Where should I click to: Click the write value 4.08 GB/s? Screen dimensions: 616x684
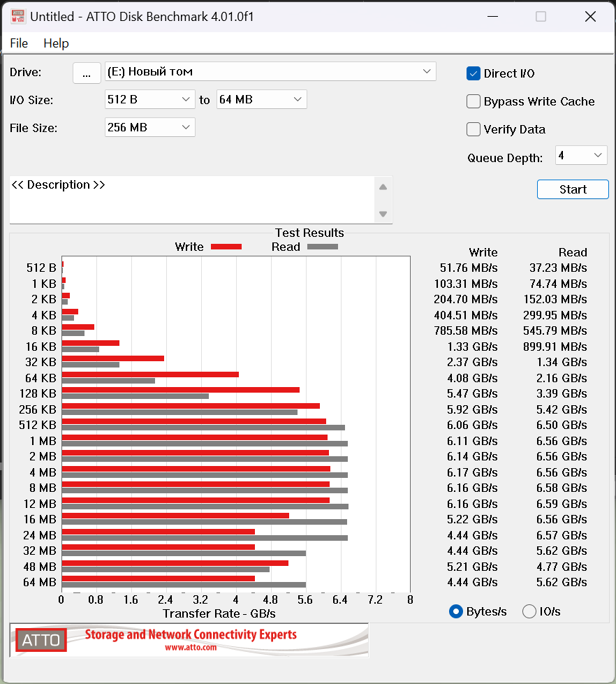click(472, 378)
